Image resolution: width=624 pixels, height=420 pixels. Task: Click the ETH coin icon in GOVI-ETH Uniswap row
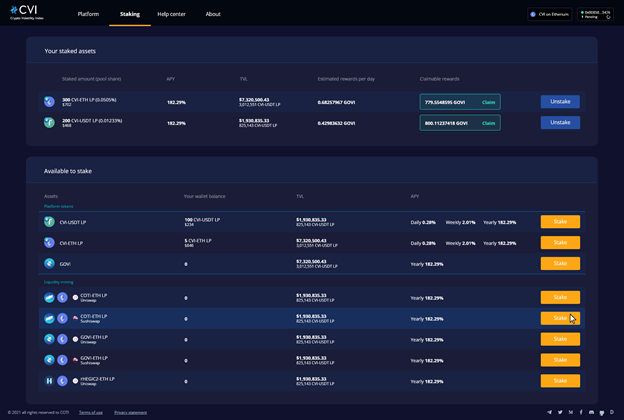pos(62,339)
